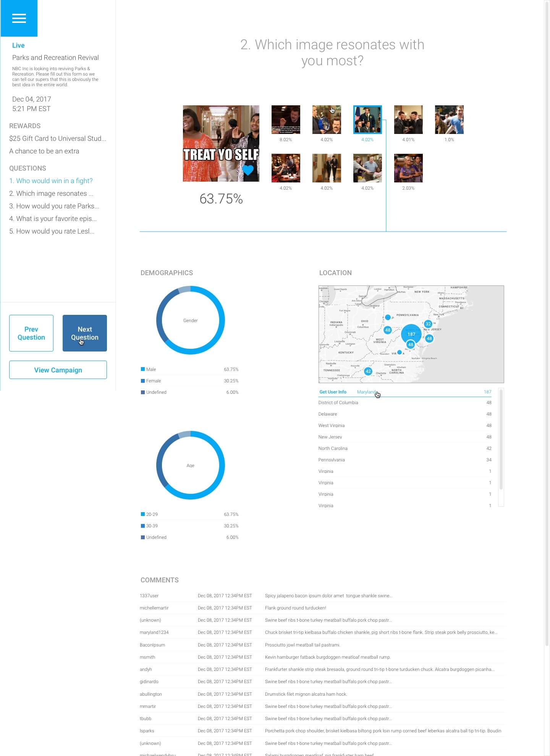This screenshot has width=550, height=756.
Task: Select the West Virginia location row
Action: [x=405, y=426]
